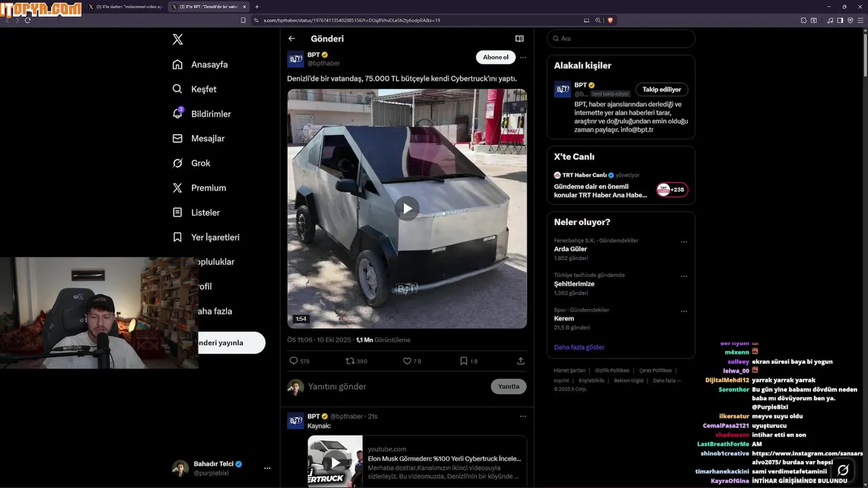Screen dimensions: 868x488
Task: Click the bookmark icon left of address bar
Action: 243,20
